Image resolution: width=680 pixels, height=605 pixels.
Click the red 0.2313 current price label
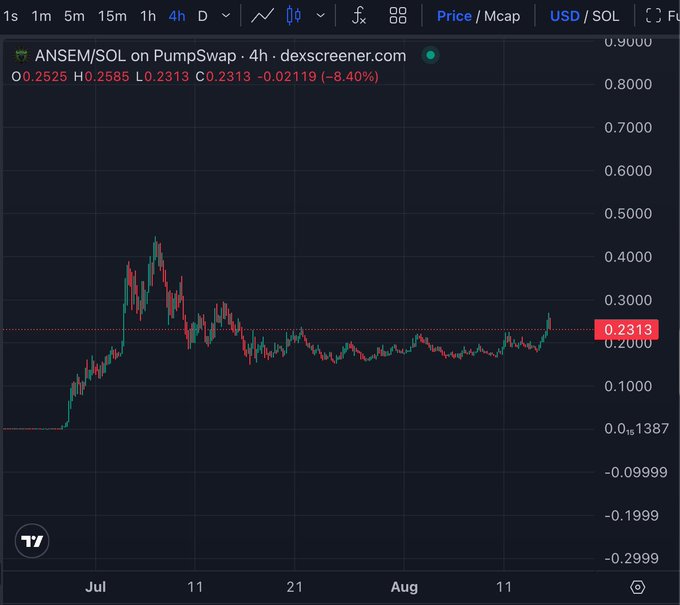click(626, 330)
